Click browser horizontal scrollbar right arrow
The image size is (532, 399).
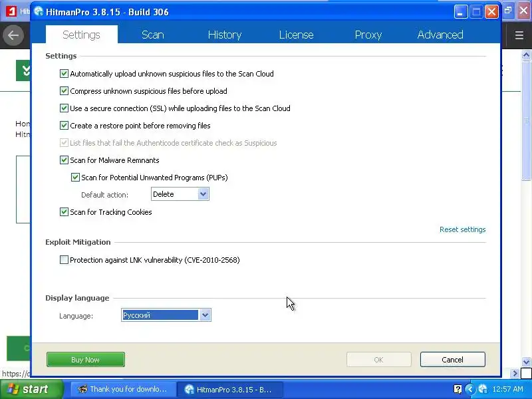click(x=515, y=373)
